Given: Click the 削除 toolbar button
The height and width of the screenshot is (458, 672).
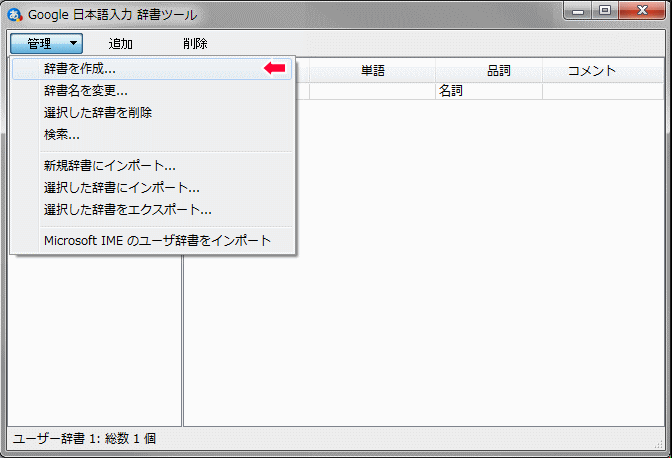Looking at the screenshot, I should [x=195, y=43].
